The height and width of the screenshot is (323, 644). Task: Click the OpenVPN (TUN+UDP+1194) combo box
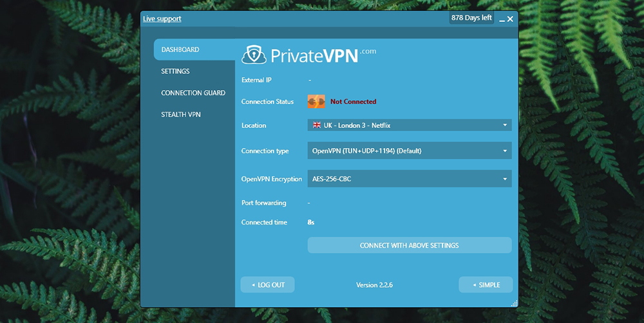410,151
